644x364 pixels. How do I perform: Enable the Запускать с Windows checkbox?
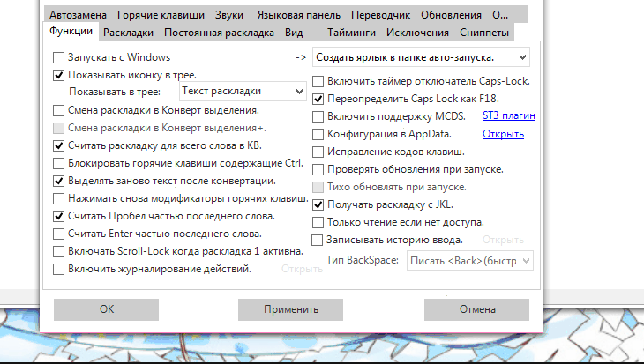pyautogui.click(x=58, y=57)
